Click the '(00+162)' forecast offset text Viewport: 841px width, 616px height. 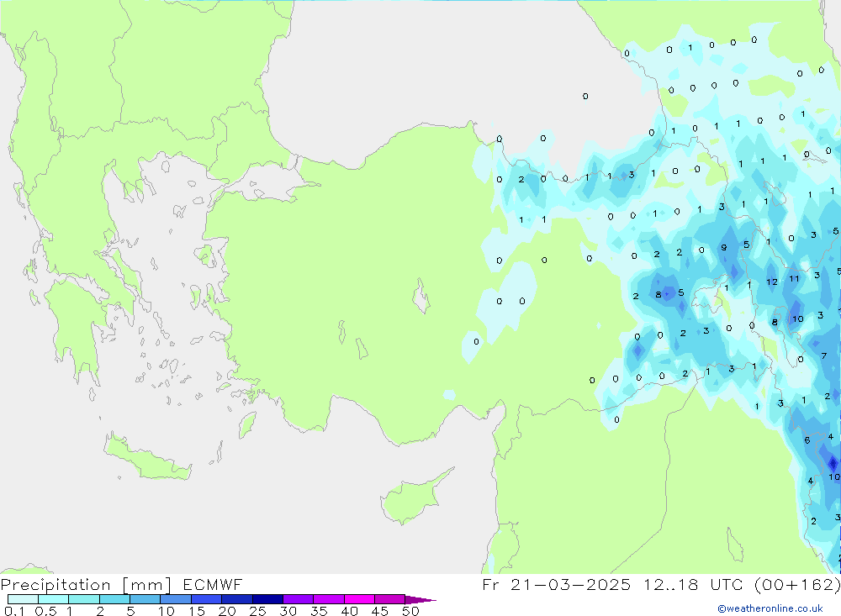tap(797, 584)
